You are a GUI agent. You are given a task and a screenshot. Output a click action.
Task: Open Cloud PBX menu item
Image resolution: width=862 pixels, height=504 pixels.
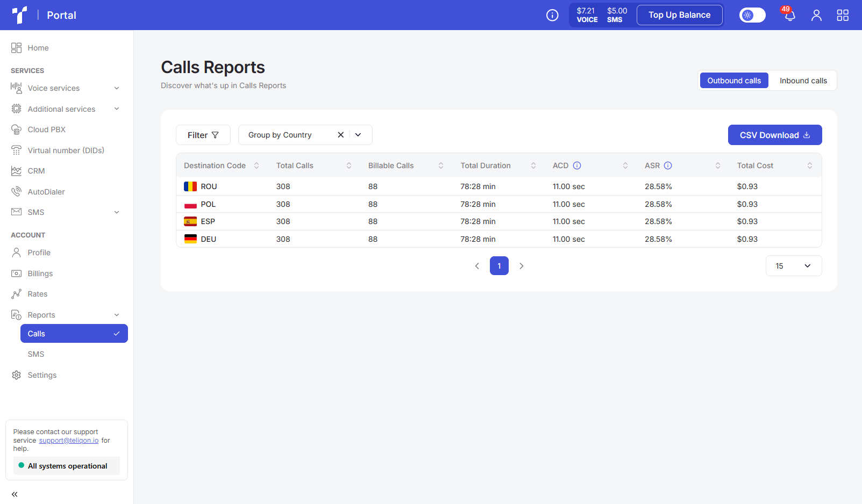pos(47,129)
